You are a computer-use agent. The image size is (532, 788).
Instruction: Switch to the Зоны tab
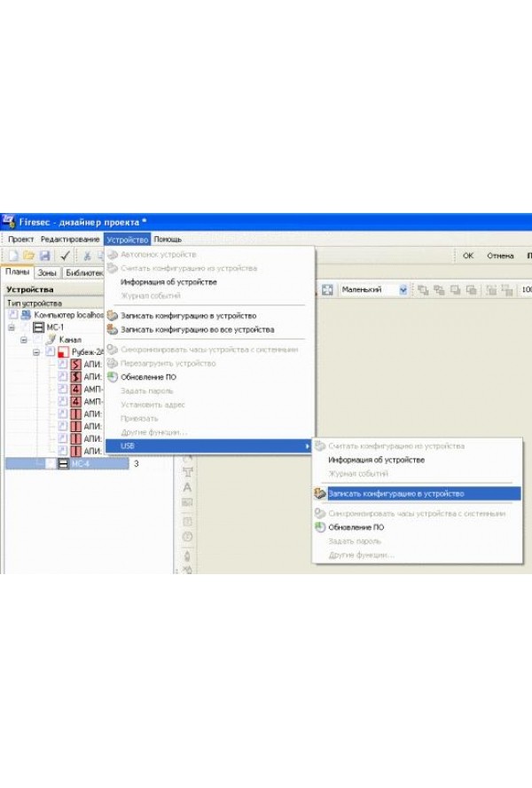click(47, 272)
